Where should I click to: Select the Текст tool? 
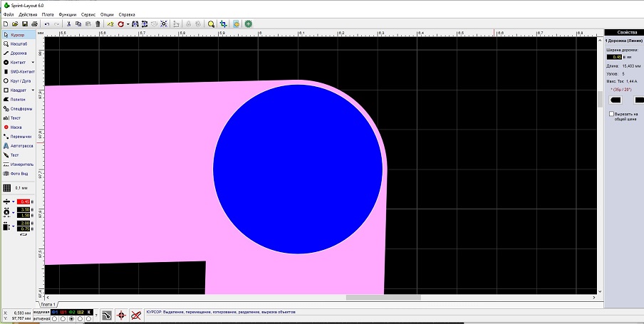click(x=16, y=117)
